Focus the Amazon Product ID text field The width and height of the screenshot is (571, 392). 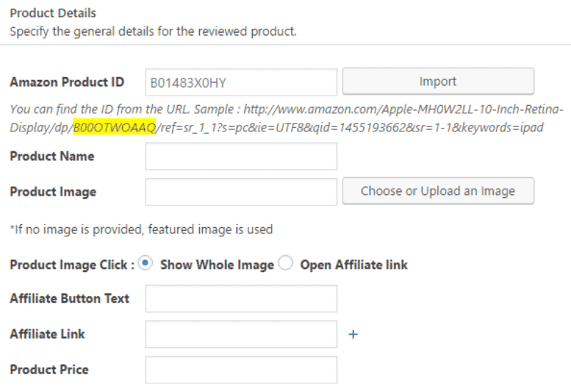click(x=241, y=82)
